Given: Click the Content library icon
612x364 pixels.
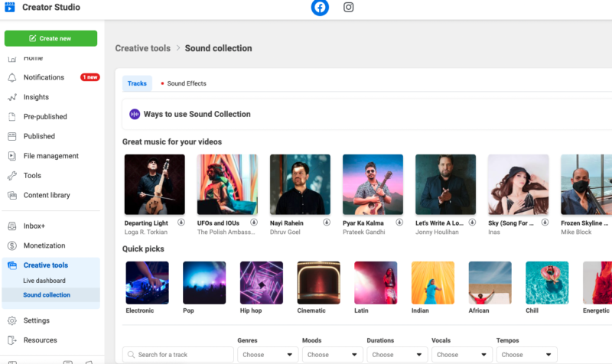Looking at the screenshot, I should pyautogui.click(x=12, y=195).
